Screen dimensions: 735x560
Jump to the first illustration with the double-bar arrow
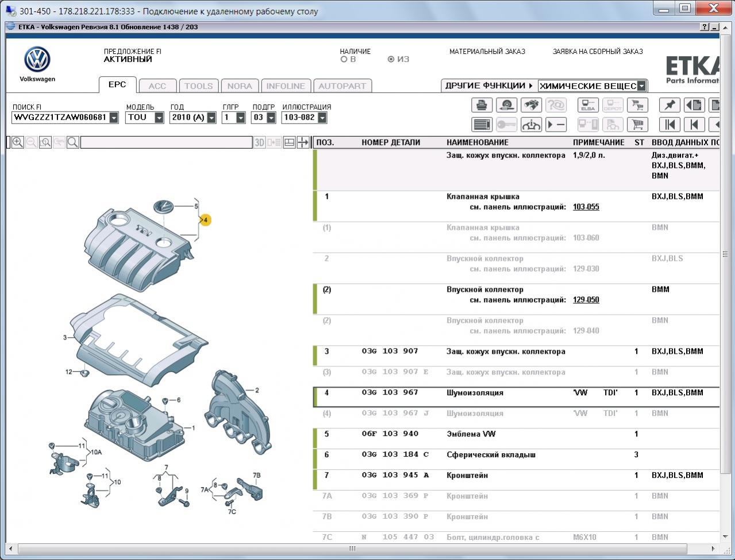tap(669, 124)
